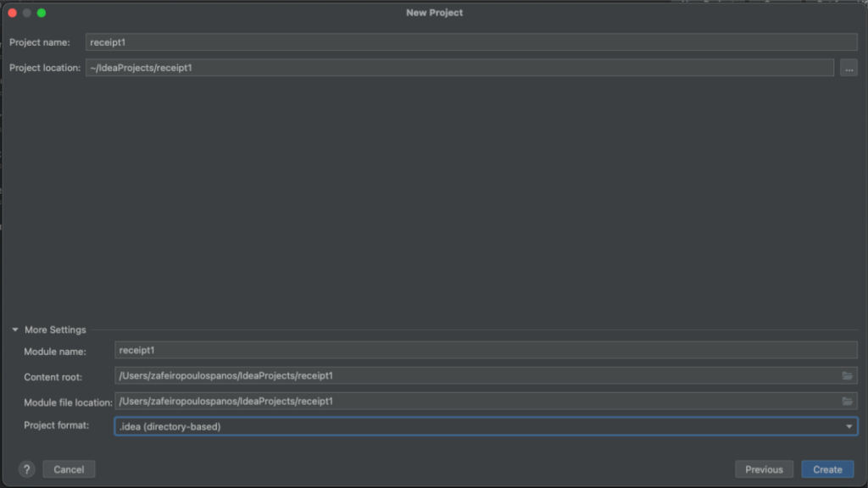Click the Module name label
Screen dimensions: 868x488
point(55,352)
